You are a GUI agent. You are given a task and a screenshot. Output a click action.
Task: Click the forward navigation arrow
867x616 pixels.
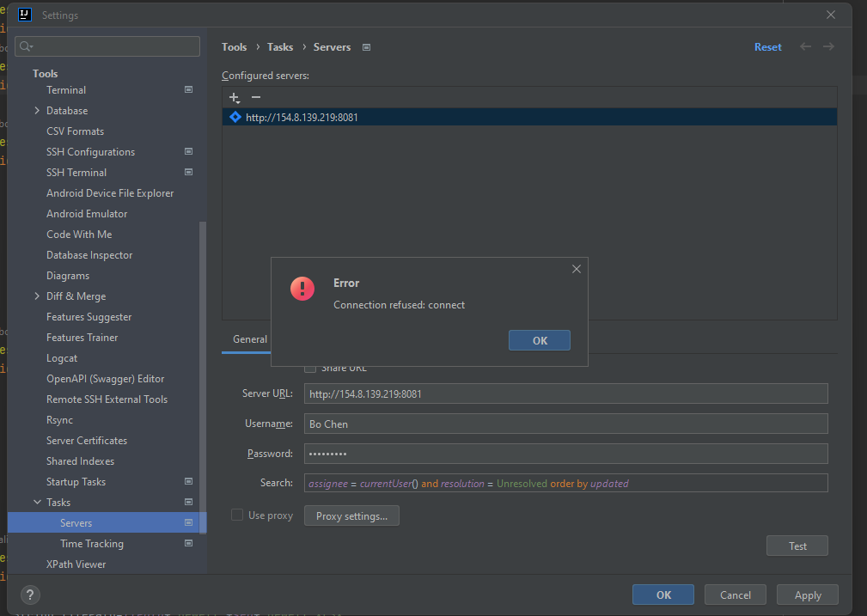(828, 46)
